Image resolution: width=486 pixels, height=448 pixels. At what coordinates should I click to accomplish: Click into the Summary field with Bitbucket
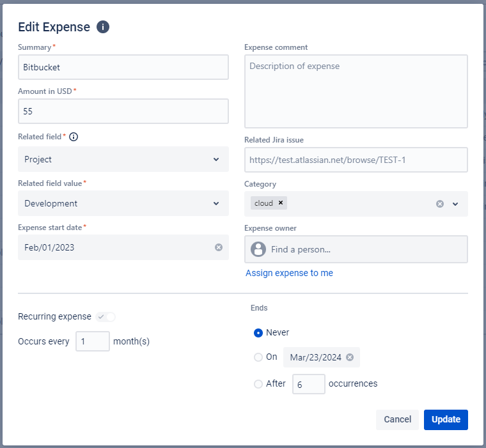pyautogui.click(x=123, y=67)
